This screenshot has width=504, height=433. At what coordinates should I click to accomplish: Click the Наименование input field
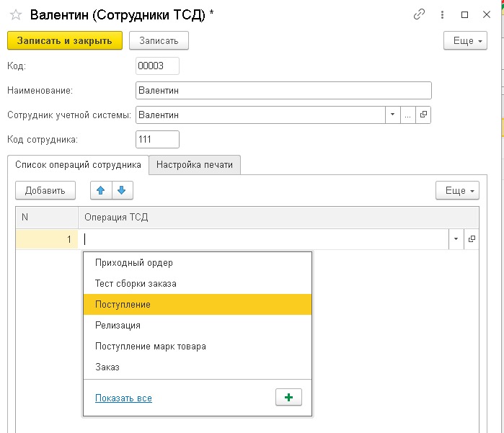[283, 91]
